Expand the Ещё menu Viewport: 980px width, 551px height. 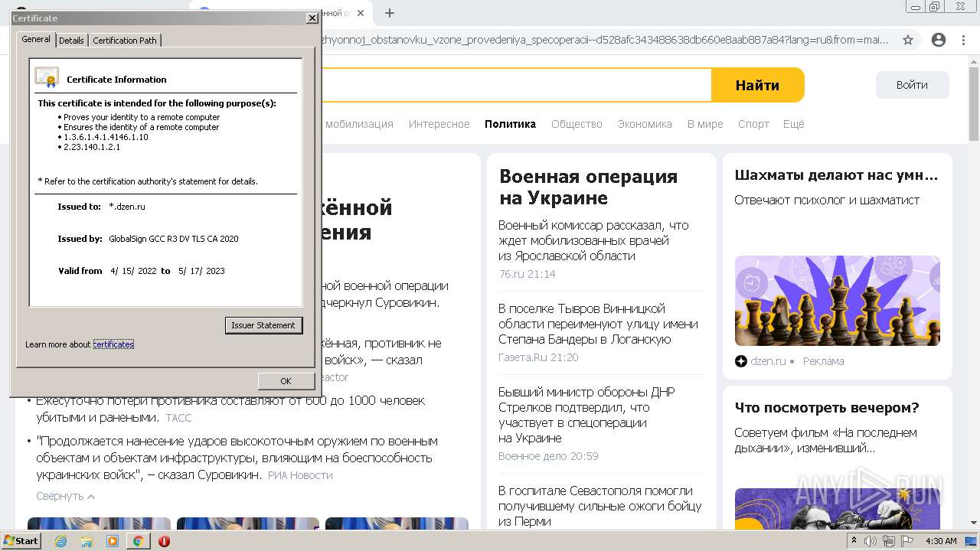click(x=793, y=124)
